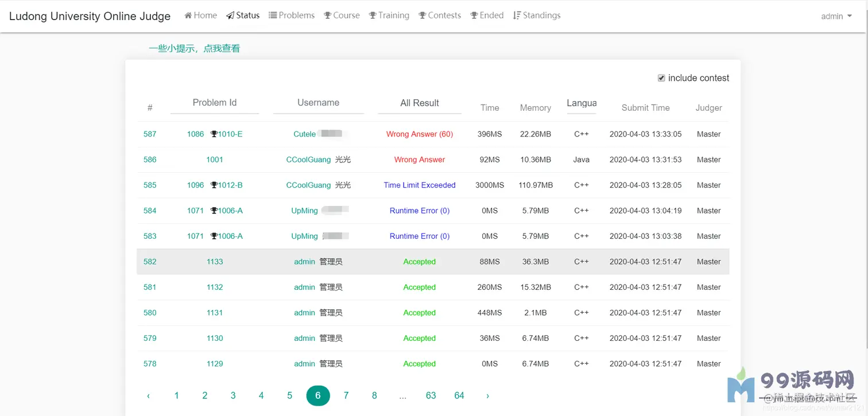Open the Home navigation link

point(200,15)
